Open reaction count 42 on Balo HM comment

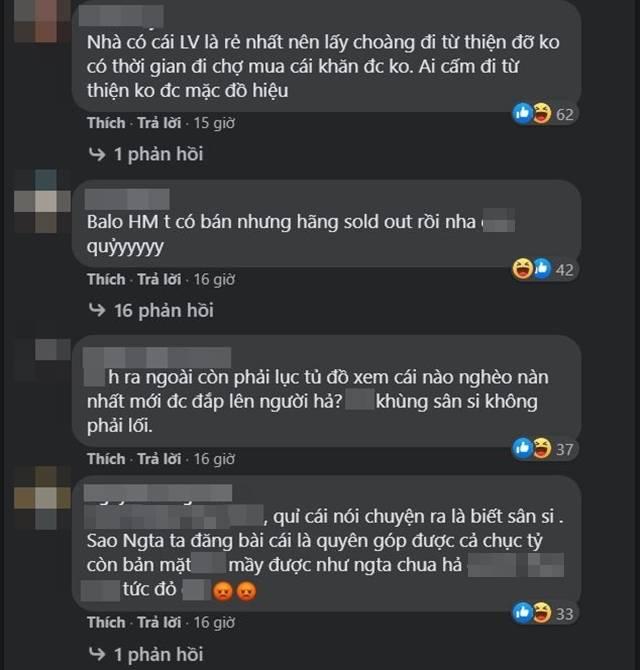tap(564, 270)
